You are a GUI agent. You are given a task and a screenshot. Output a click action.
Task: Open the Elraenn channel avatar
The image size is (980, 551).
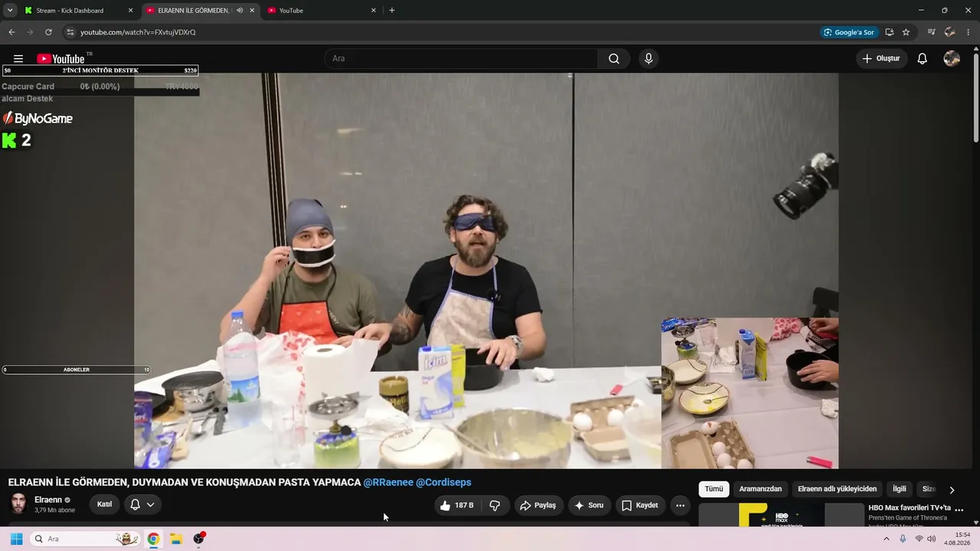coord(18,504)
